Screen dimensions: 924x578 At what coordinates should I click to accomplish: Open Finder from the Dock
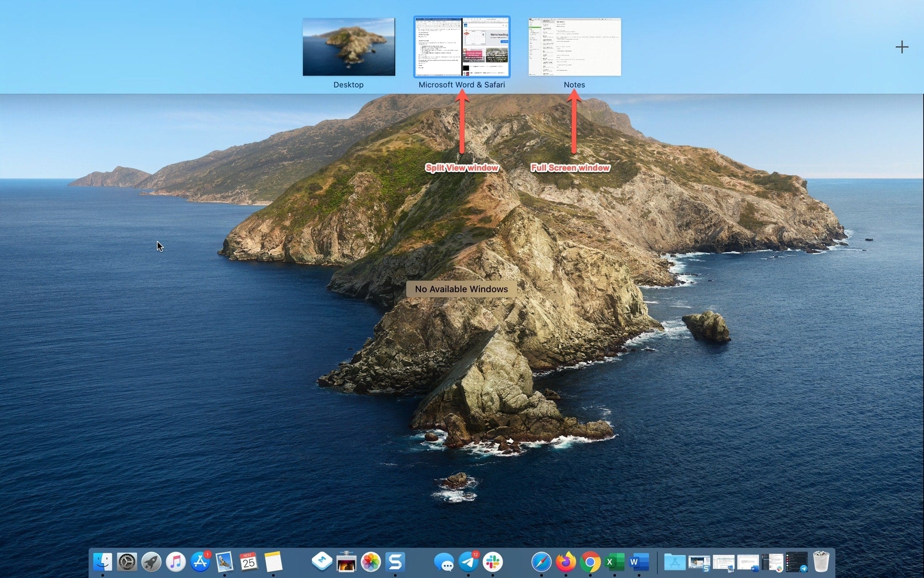(102, 562)
